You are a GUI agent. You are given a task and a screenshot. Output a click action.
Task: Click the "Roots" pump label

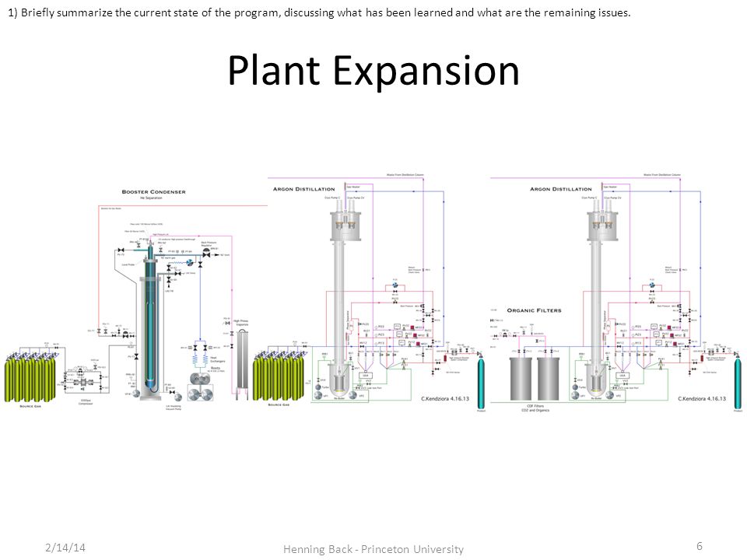tap(216, 368)
